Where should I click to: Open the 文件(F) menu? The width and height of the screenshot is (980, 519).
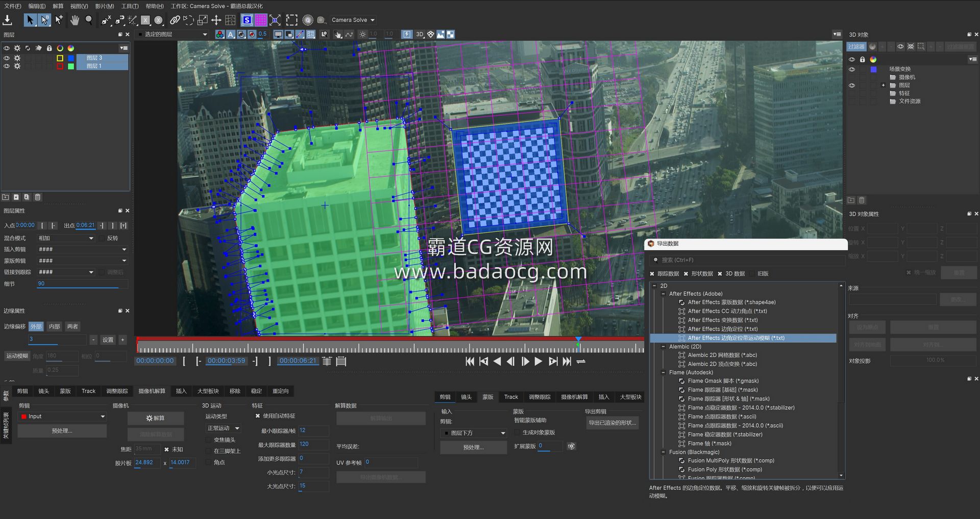point(13,6)
